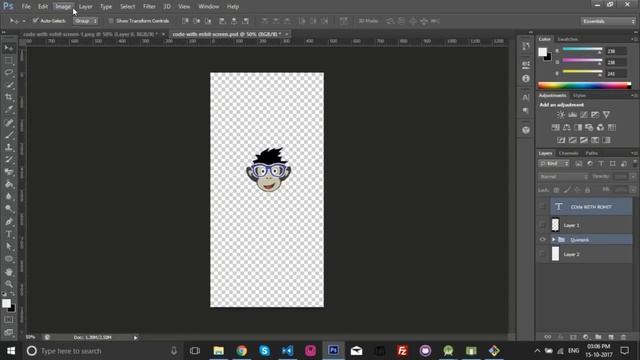
Task: Open the Image menu
Action: 63,7
